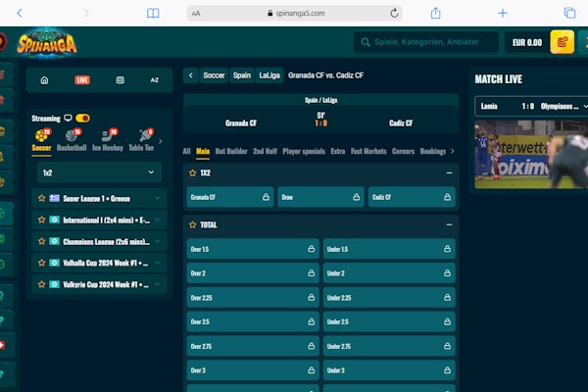This screenshot has width=588, height=392.
Task: Switch to Player specials tab
Action: (304, 151)
